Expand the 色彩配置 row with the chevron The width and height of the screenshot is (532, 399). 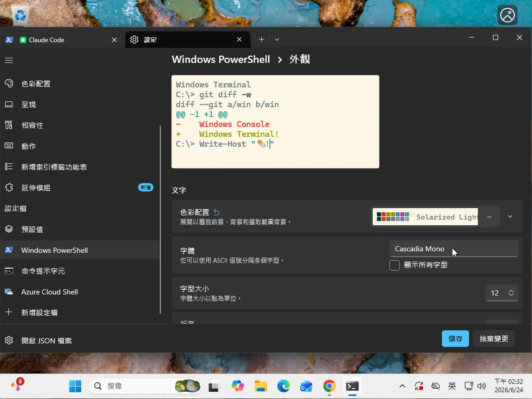pyautogui.click(x=510, y=217)
